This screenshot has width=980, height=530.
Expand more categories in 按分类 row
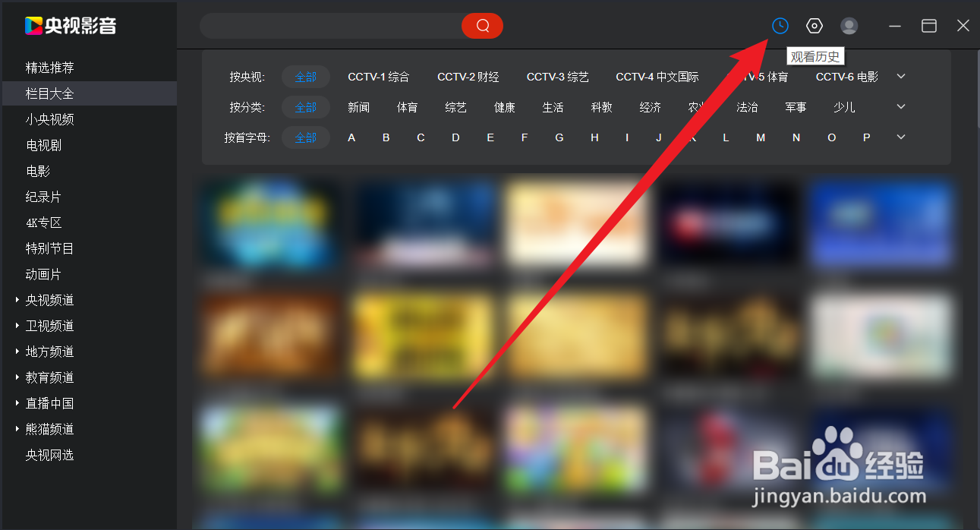901,107
